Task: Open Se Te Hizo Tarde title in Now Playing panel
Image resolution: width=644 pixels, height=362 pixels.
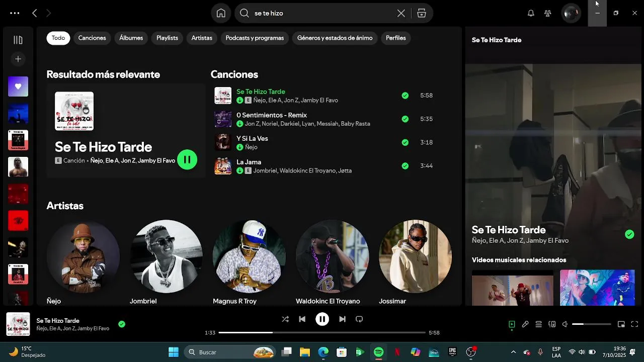Action: tap(509, 230)
